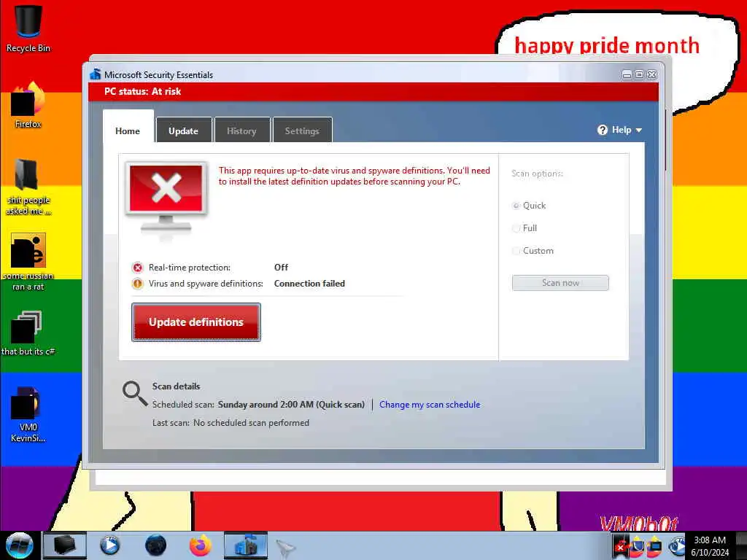Open the 'shit people asked me' folder icon

[x=28, y=187]
